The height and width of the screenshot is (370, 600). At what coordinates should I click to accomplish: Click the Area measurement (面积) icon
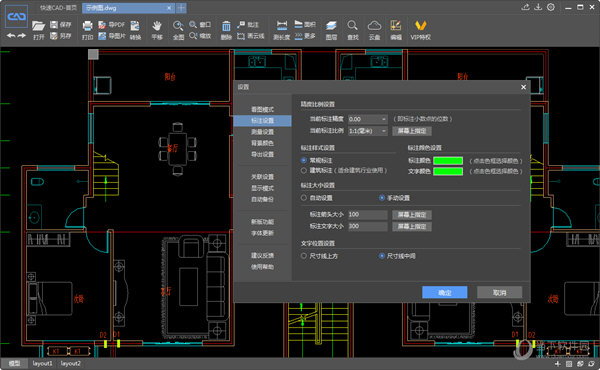tap(299, 24)
